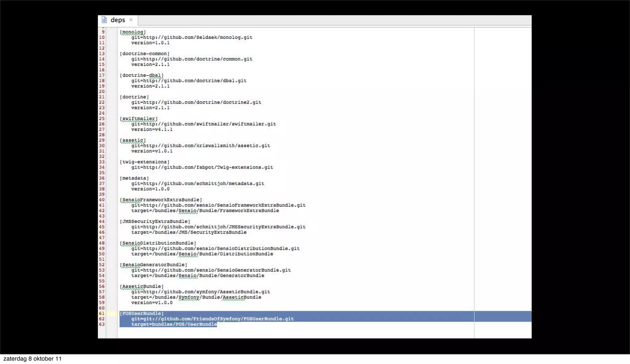Click the [SensioGeneratorBundle] section header

coord(153,265)
